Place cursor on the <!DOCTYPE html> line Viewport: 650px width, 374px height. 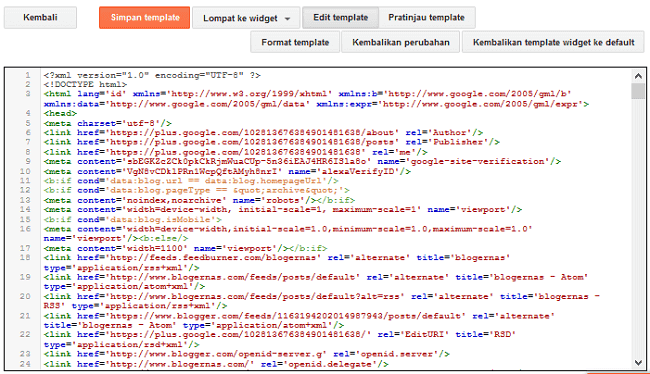click(x=85, y=85)
